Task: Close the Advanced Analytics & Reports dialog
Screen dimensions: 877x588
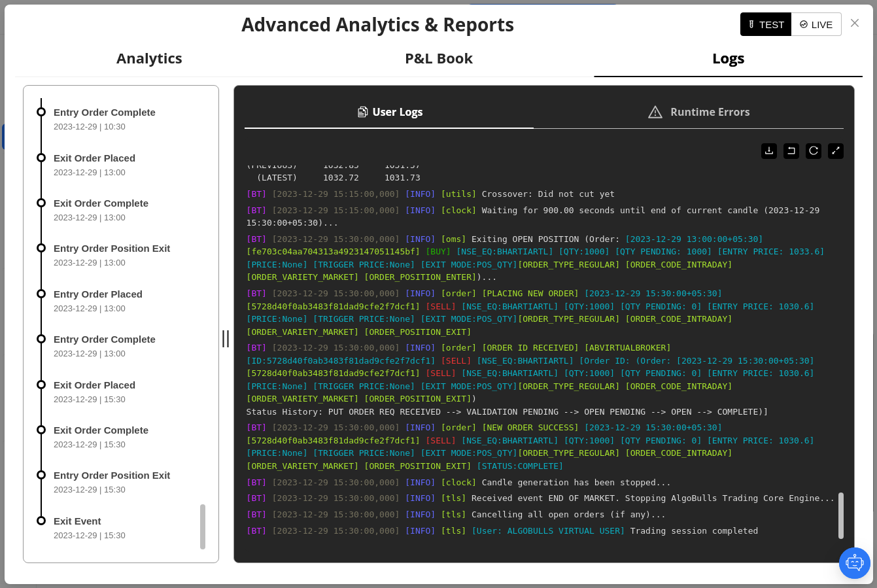Action: pos(855,24)
